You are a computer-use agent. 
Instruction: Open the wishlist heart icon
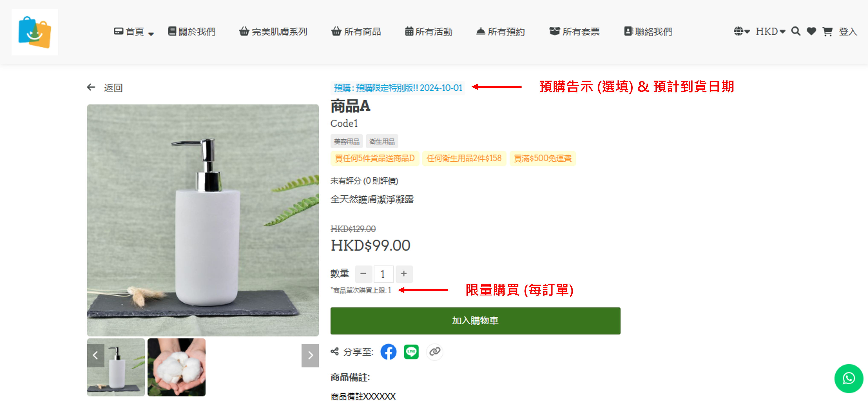click(x=811, y=31)
